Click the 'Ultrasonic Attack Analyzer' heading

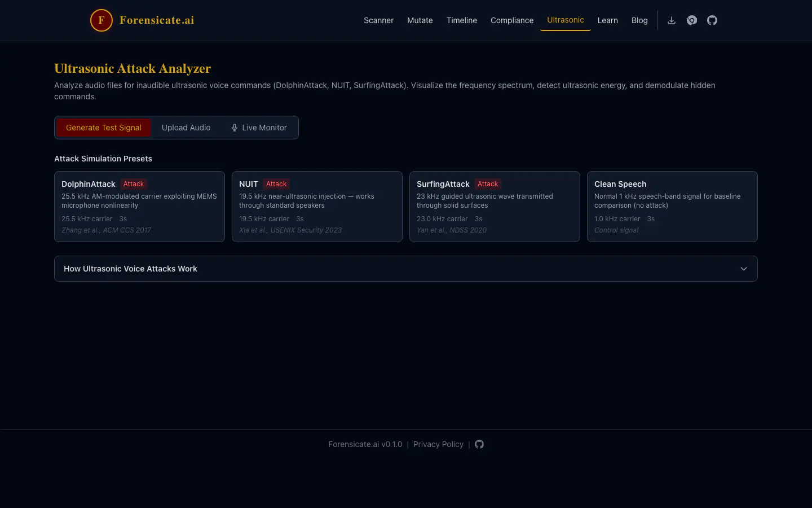point(133,68)
